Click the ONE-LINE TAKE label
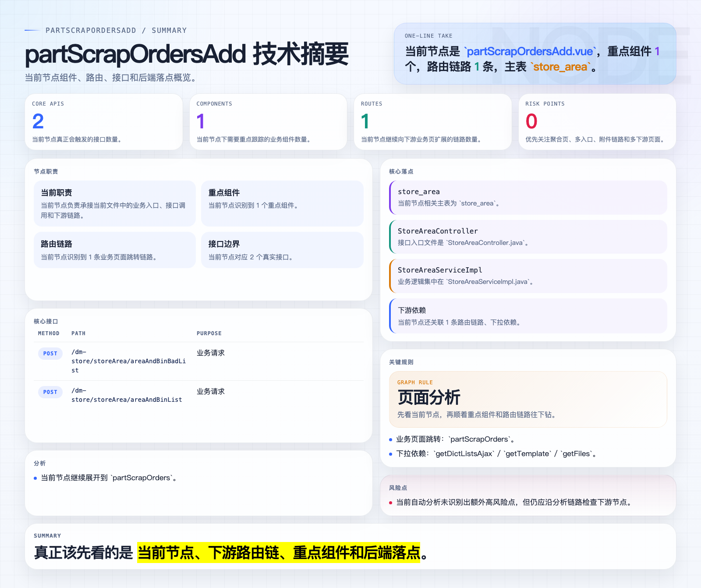 pos(428,36)
